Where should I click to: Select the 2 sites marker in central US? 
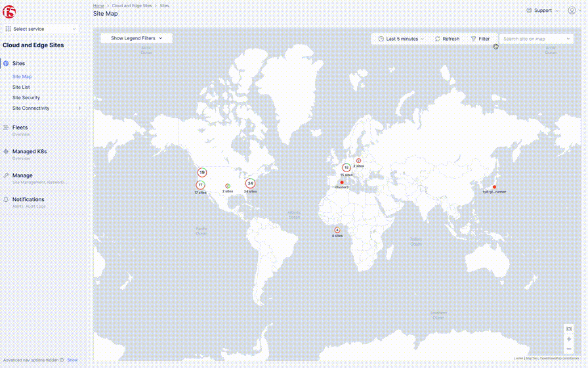(228, 186)
